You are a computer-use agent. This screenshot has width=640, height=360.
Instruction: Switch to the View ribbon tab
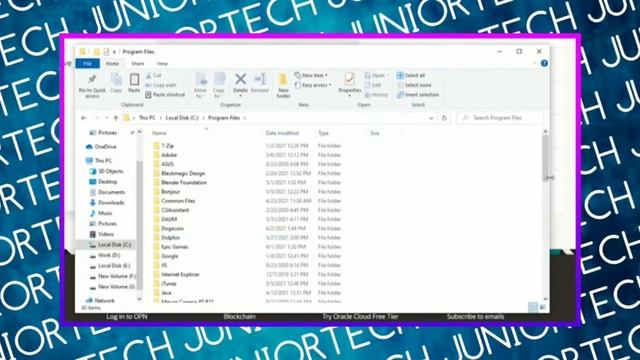click(162, 64)
